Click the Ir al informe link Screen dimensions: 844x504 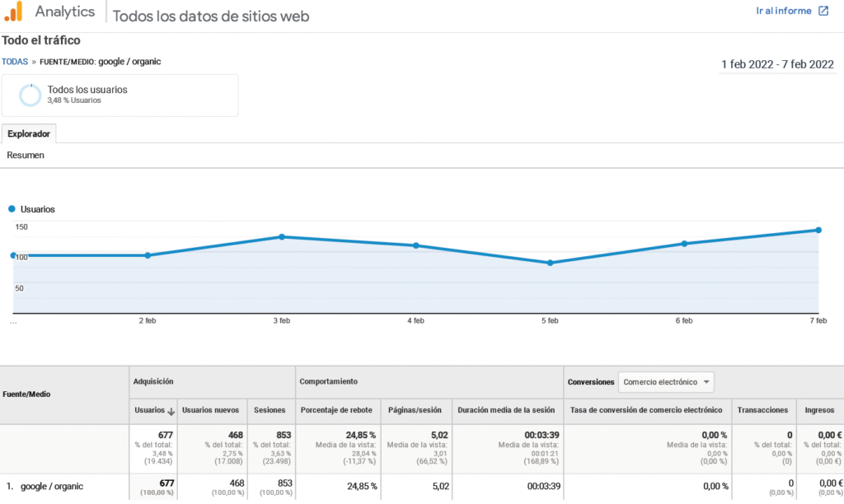click(x=784, y=12)
